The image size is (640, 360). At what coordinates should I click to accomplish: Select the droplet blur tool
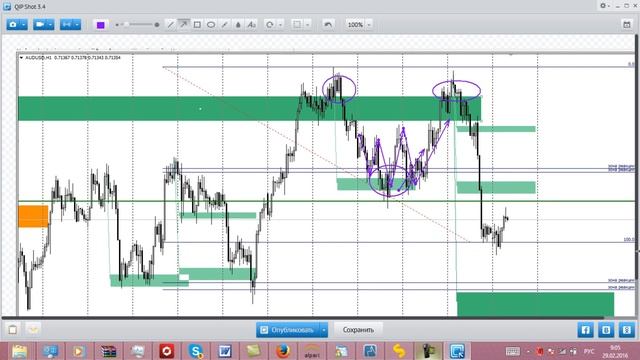pyautogui.click(x=238, y=25)
